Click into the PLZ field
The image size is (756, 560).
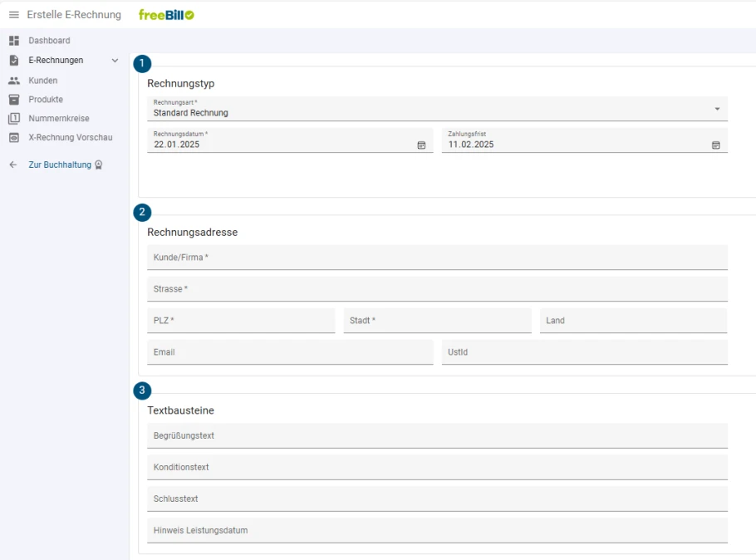tap(241, 321)
